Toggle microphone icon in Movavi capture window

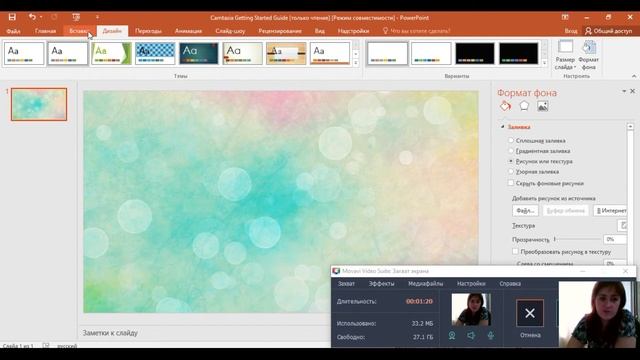491,336
